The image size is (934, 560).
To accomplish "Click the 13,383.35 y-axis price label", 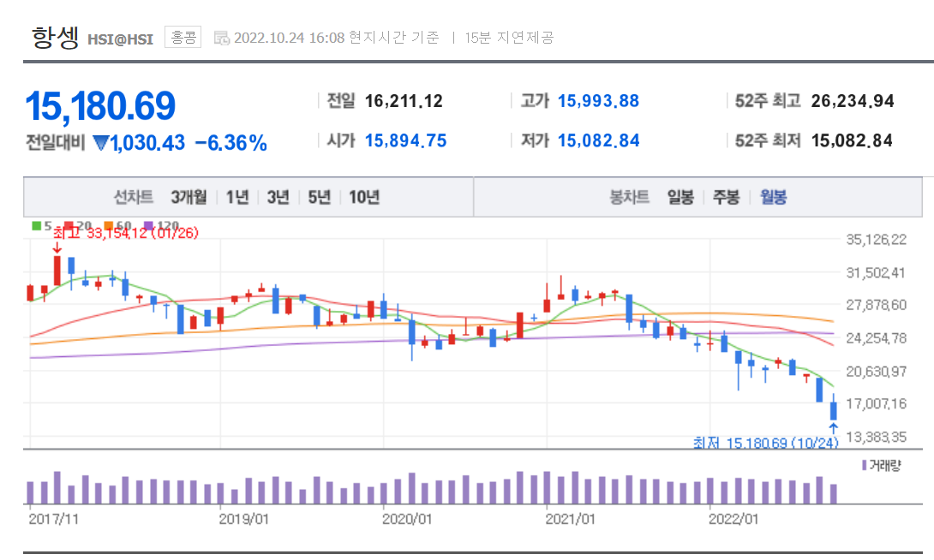I will [x=877, y=437].
